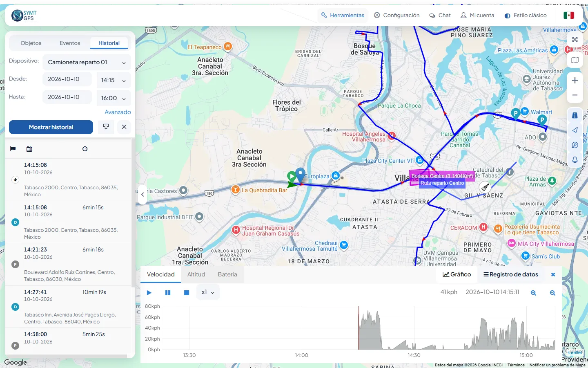Zoom out the speed graph
The image size is (588, 368).
(x=552, y=293)
